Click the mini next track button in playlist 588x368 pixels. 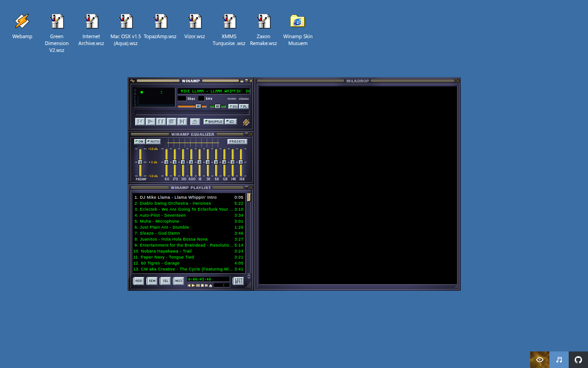click(x=207, y=285)
